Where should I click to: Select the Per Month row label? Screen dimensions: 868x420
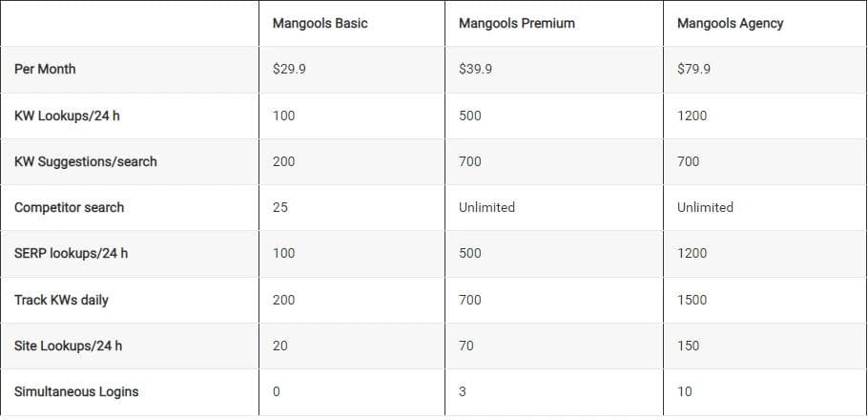45,69
